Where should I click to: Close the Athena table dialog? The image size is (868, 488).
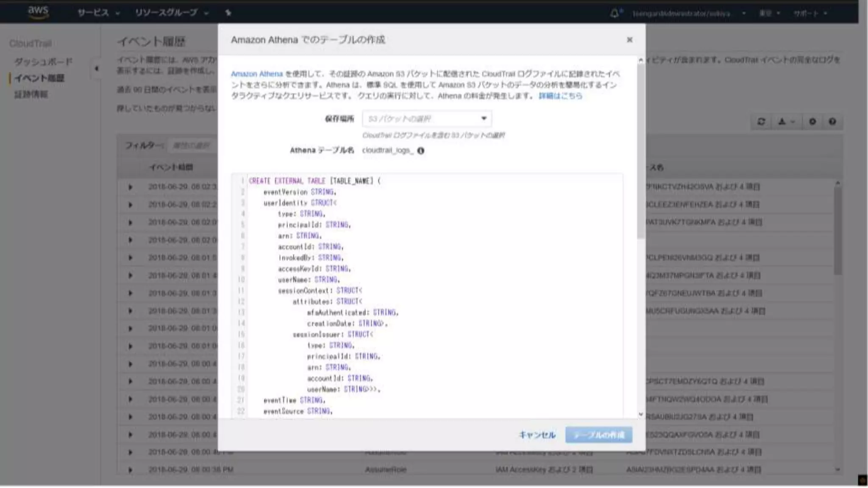click(x=629, y=40)
